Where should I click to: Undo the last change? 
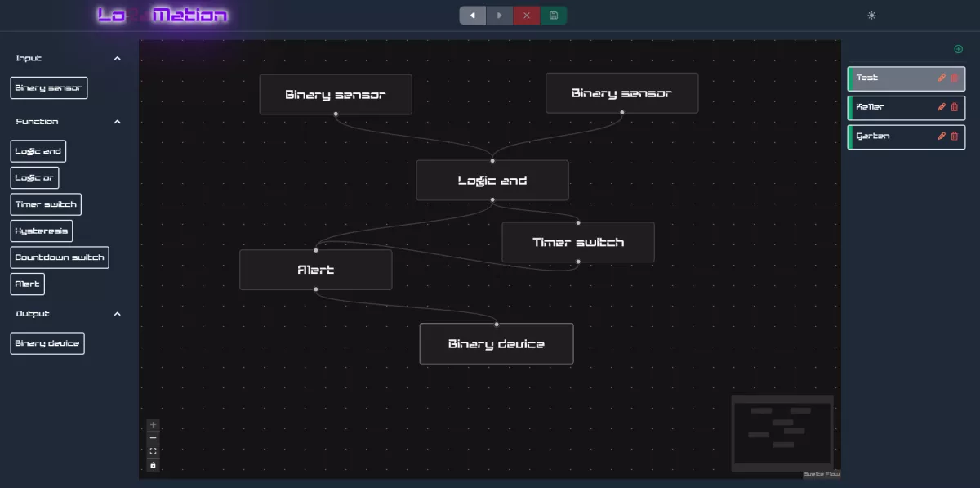point(472,15)
